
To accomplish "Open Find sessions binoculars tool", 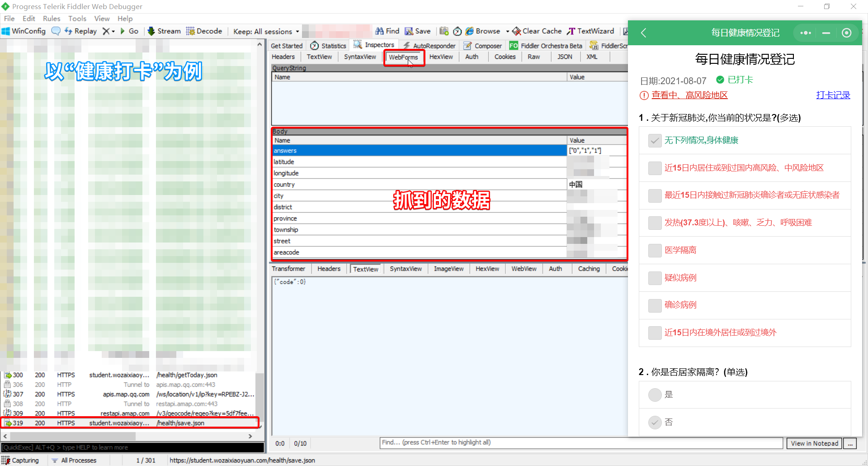I will click(387, 31).
